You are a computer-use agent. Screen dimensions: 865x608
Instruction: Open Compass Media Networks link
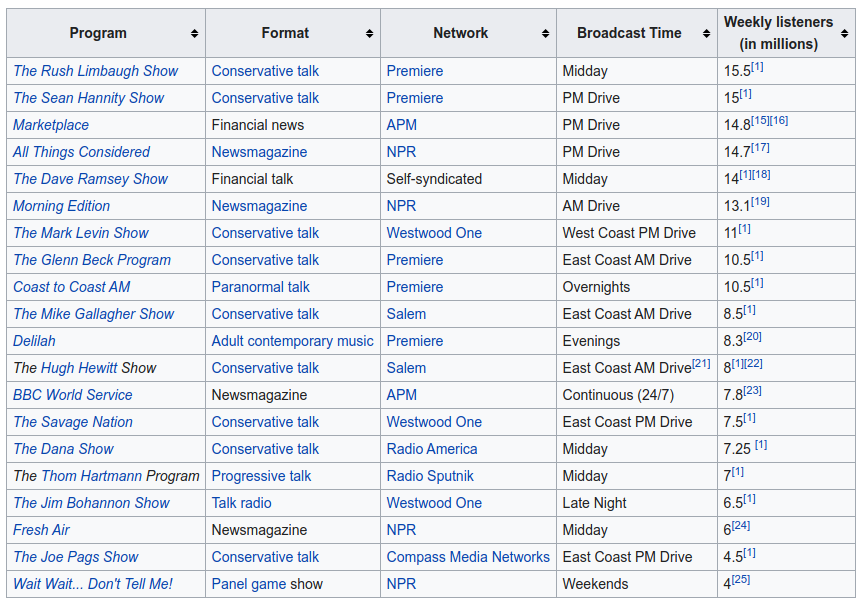[468, 557]
